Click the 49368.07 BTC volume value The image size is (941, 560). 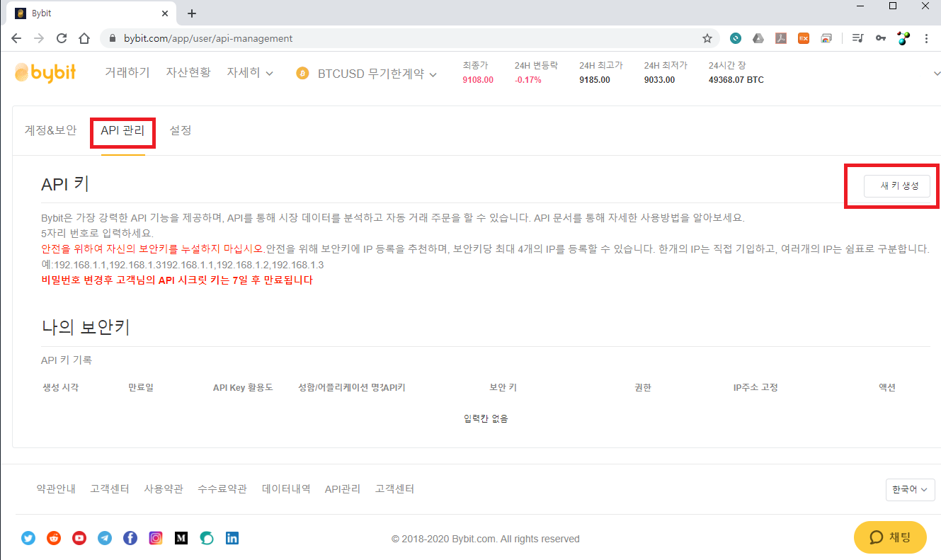736,80
